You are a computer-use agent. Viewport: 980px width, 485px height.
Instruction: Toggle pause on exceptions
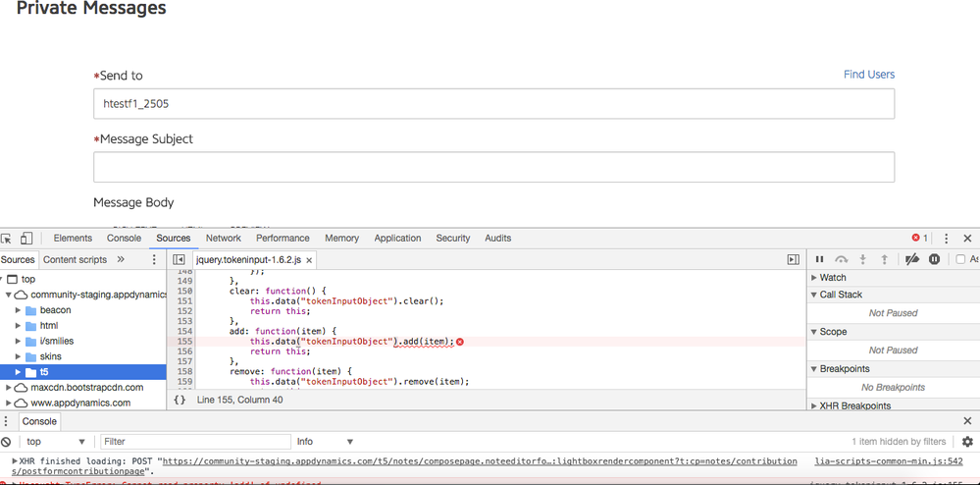click(934, 259)
